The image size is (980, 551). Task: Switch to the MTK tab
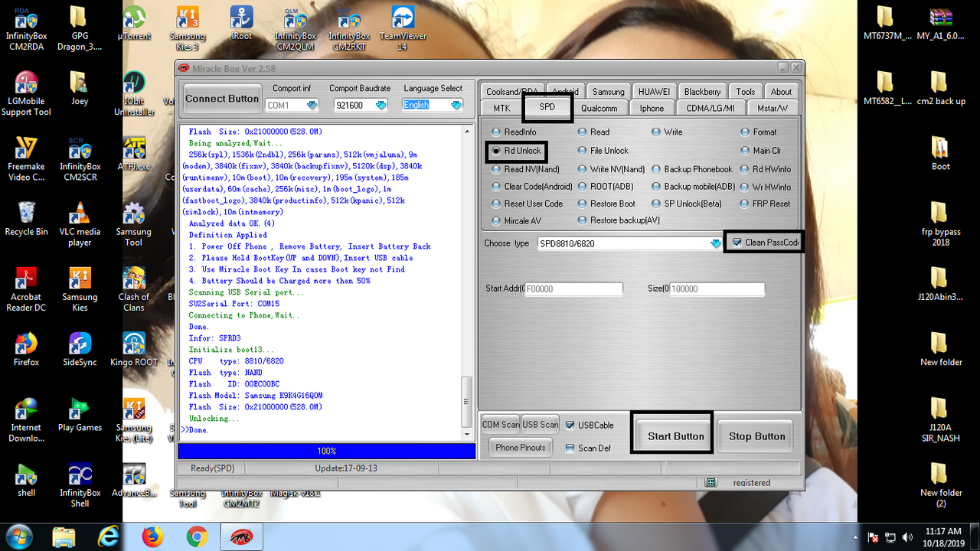click(501, 108)
